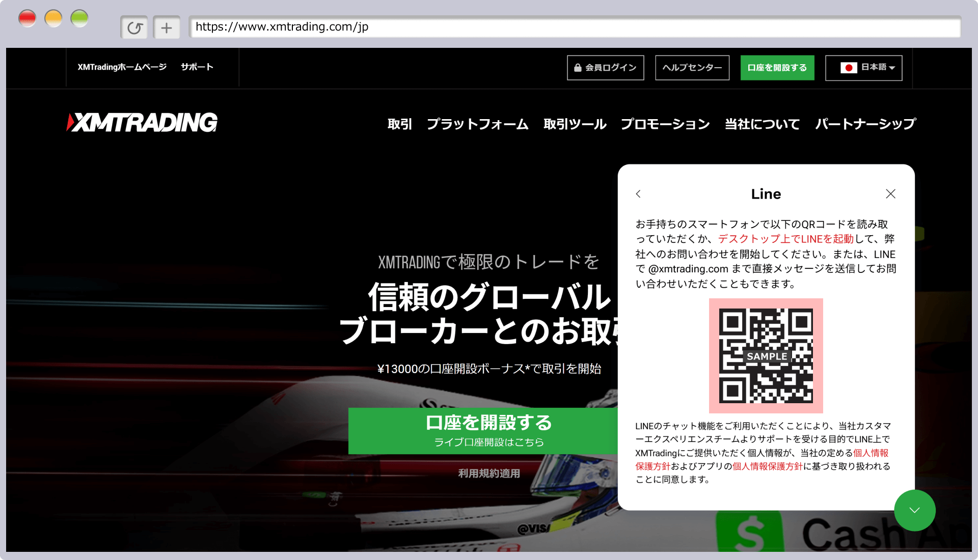Close the Line chat panel
This screenshot has width=978, height=560.
click(x=890, y=193)
